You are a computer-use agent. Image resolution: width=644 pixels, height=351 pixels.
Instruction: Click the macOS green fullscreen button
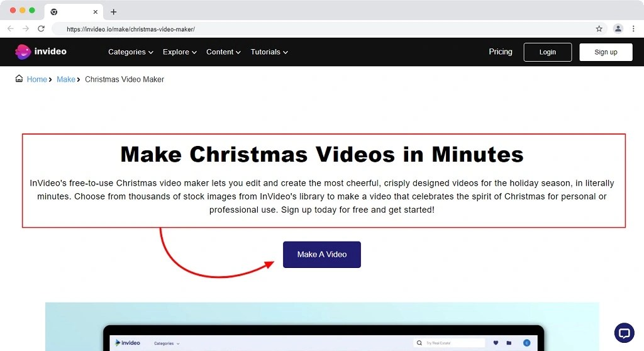(x=32, y=10)
